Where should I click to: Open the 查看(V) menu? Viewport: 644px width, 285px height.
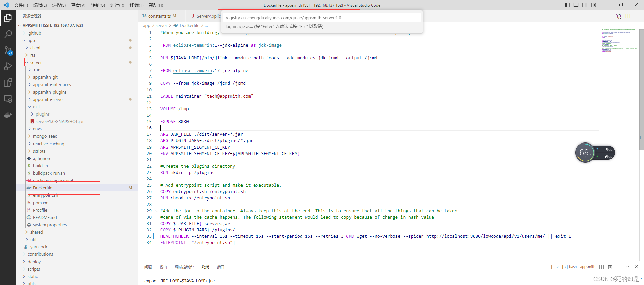tap(78, 5)
